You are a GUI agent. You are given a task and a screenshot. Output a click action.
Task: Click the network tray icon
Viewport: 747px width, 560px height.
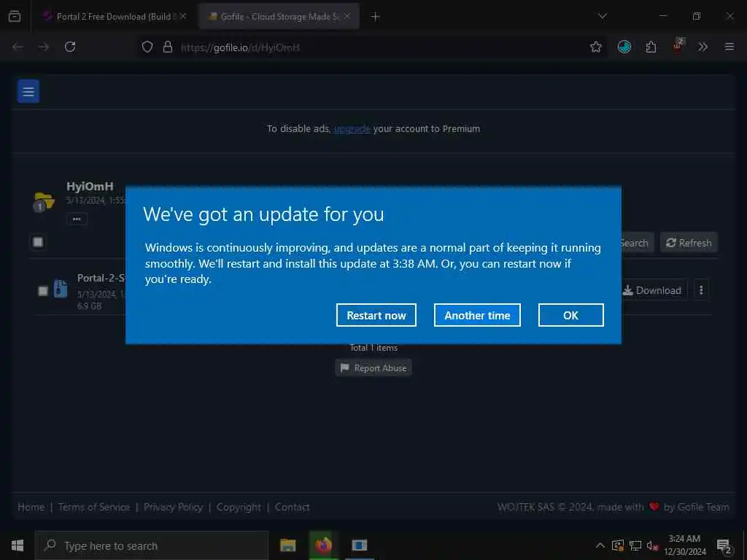(635, 545)
